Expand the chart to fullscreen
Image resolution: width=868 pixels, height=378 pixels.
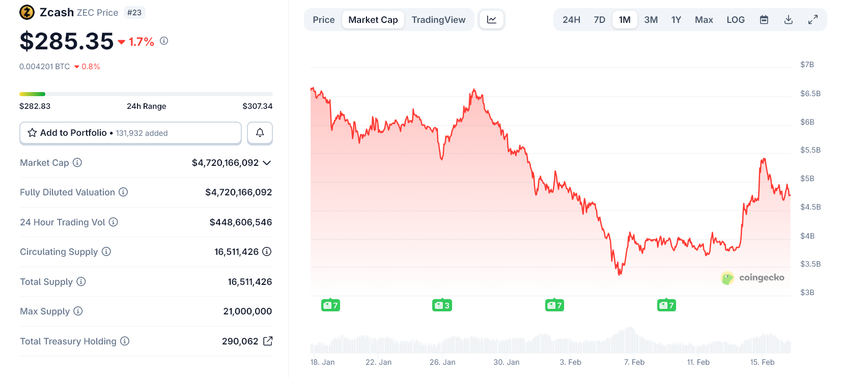[813, 19]
